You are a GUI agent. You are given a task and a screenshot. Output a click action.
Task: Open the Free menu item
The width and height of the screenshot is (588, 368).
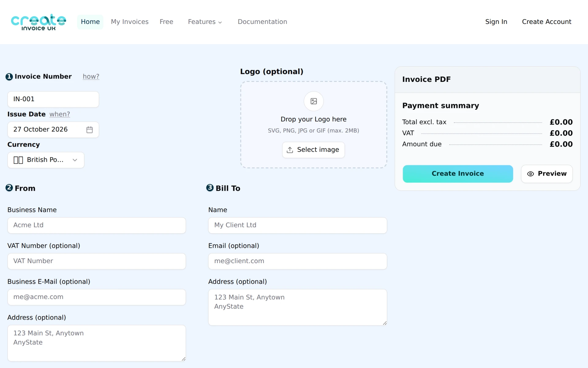166,22
